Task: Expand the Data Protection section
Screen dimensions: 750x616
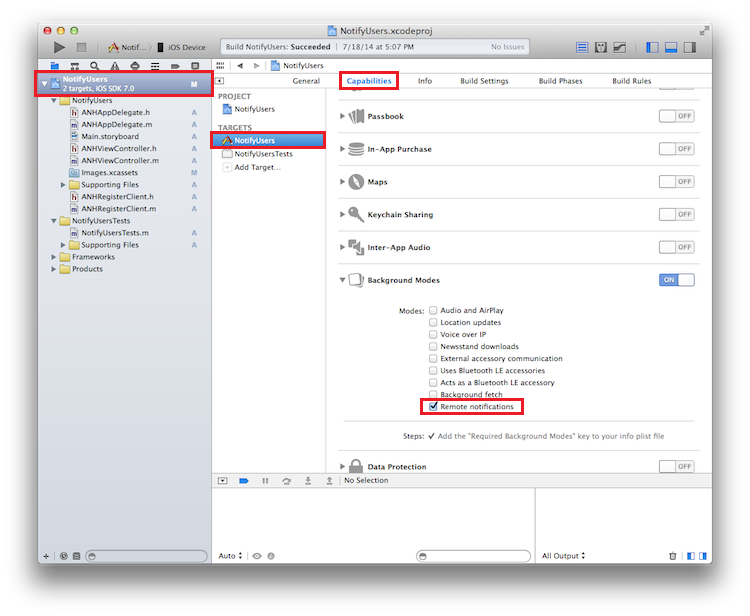Action: tap(342, 466)
